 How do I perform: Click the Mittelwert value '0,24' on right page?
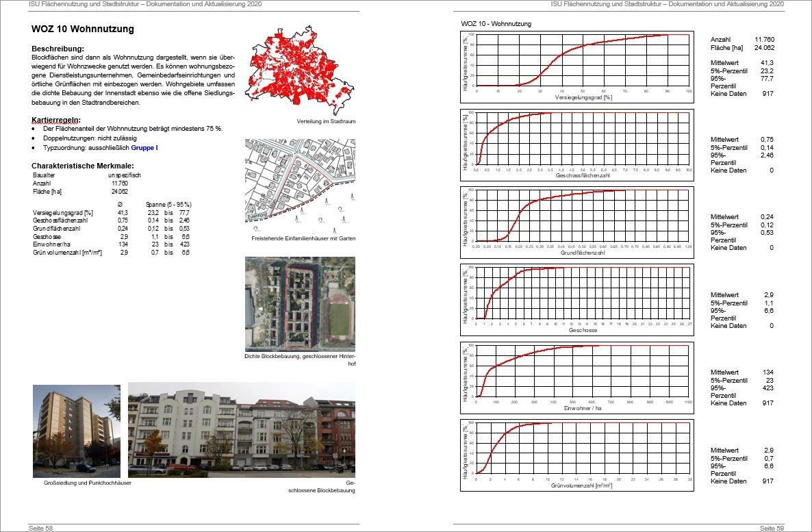pos(767,217)
